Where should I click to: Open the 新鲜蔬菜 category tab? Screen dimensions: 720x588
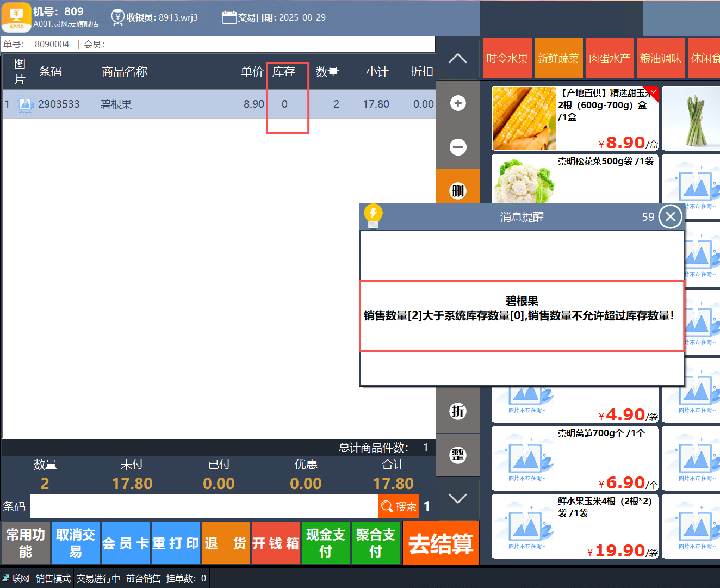[x=558, y=58]
